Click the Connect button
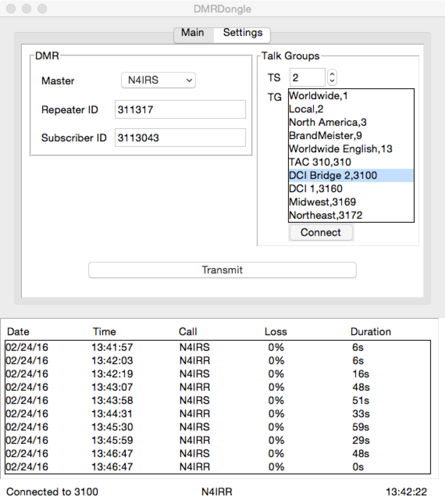Screen dimensions: 445x504 (321, 232)
